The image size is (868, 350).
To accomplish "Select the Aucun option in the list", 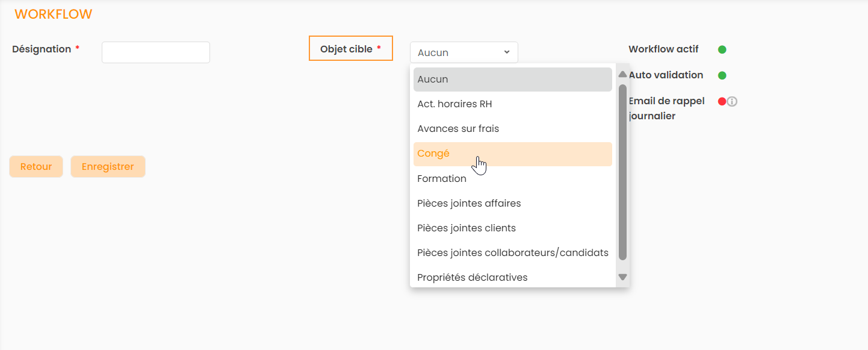I will (x=512, y=80).
